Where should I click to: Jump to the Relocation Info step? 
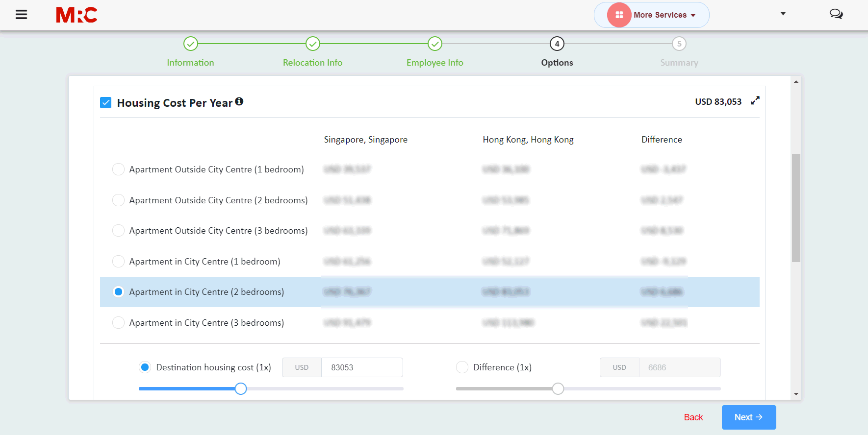(x=312, y=63)
